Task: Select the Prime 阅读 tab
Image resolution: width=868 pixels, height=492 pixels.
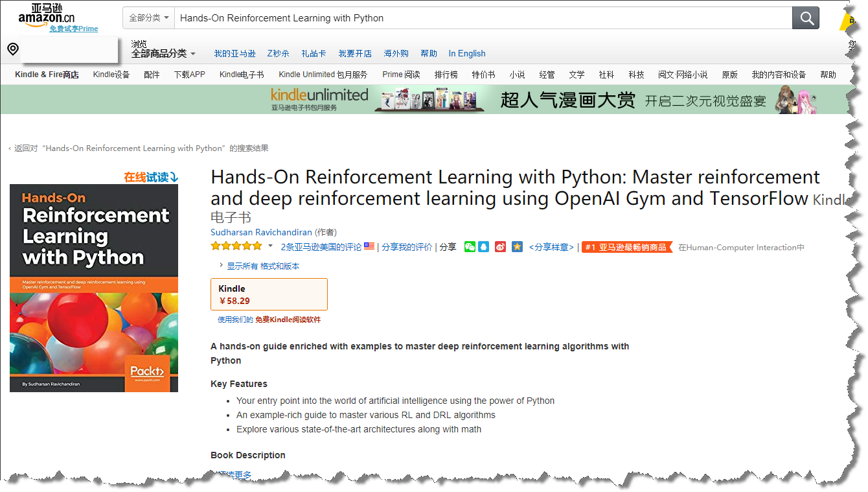Action: [x=401, y=75]
